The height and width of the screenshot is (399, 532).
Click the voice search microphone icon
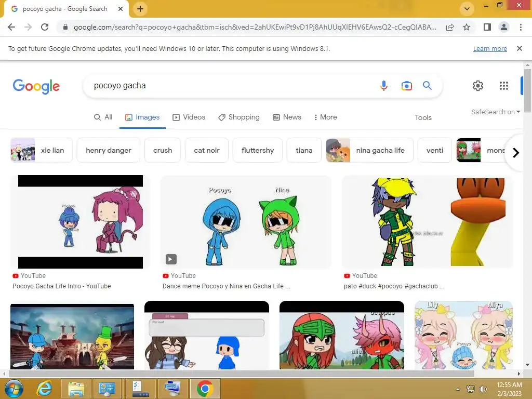tap(384, 86)
